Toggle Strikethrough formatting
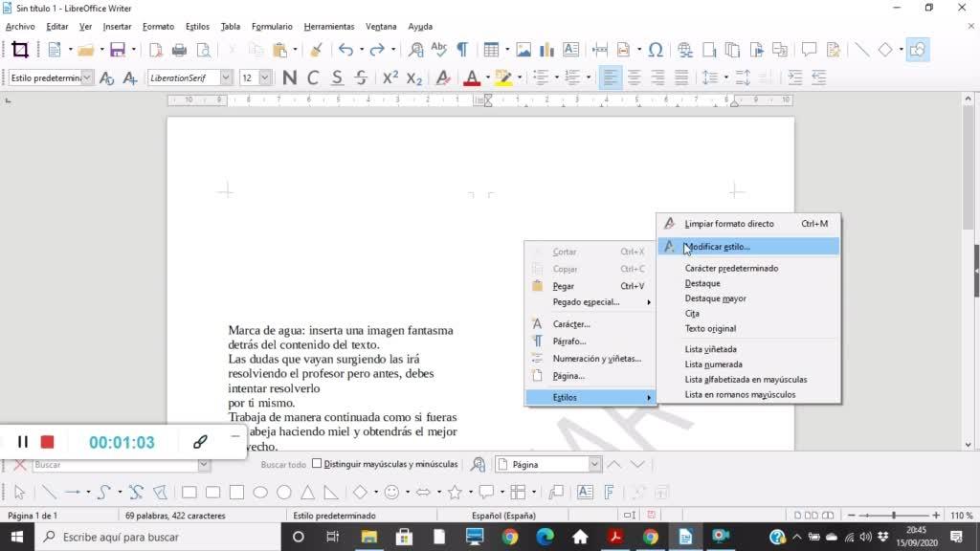The image size is (980, 551). click(361, 77)
